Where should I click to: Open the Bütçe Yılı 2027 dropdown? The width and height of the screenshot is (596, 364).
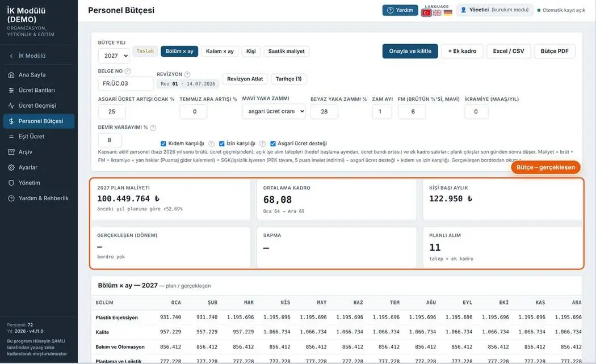click(x=114, y=56)
